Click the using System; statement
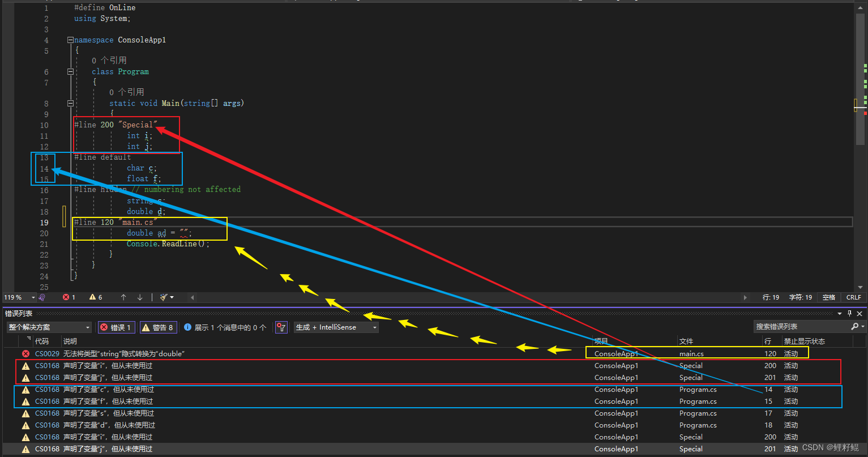Screen dimensions: 868x457 [x=102, y=19]
